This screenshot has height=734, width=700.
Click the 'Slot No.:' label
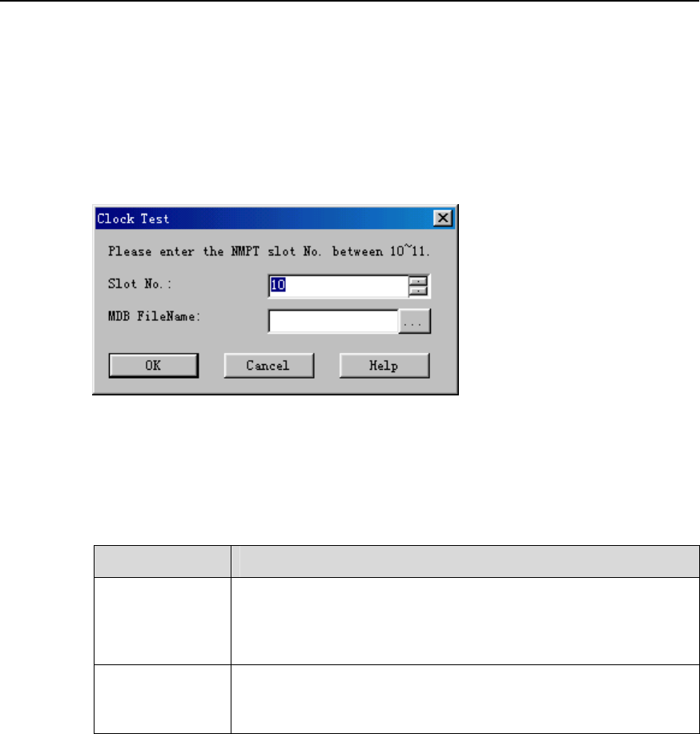pos(139,283)
